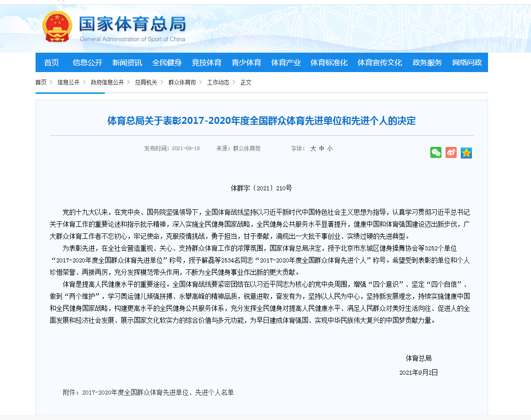This screenshot has height=420, width=531.
Task: Open the 首页 navigation tab
Action: click(x=51, y=62)
